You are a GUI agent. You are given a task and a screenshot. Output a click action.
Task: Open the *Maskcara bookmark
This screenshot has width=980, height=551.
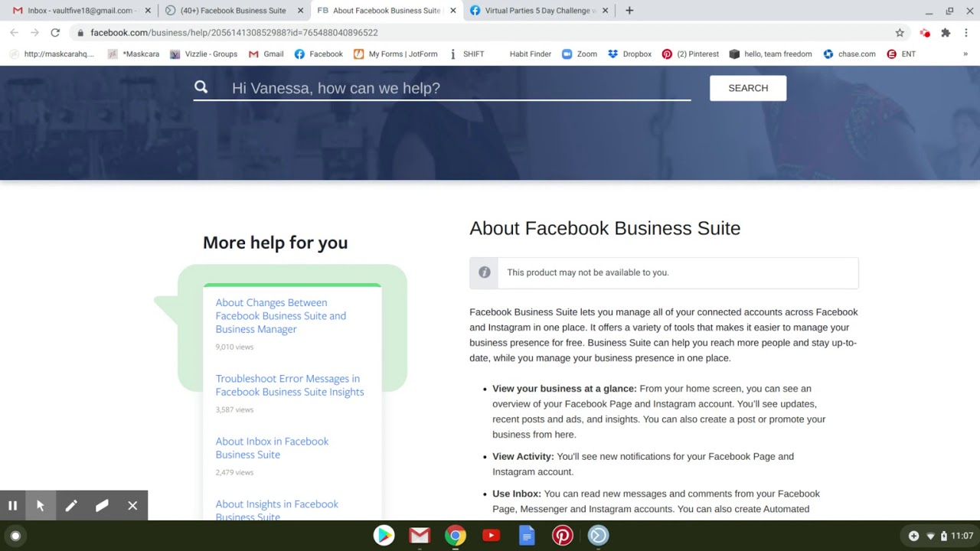(x=134, y=54)
